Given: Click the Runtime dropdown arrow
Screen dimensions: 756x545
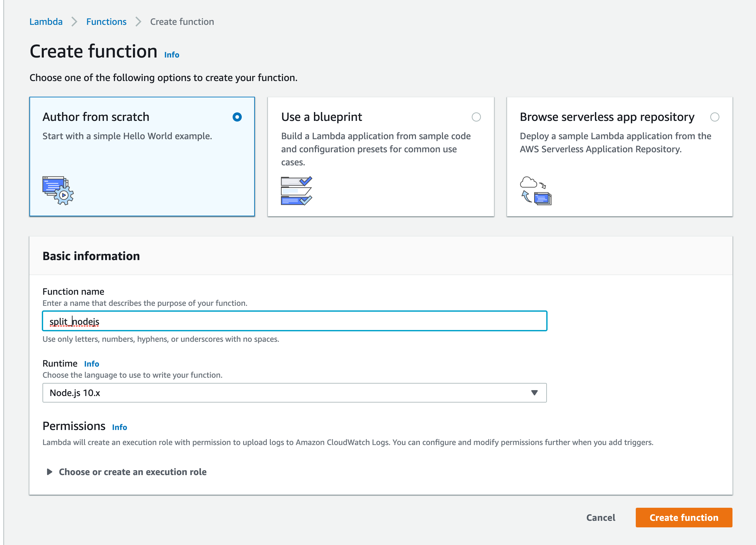Looking at the screenshot, I should [x=534, y=393].
